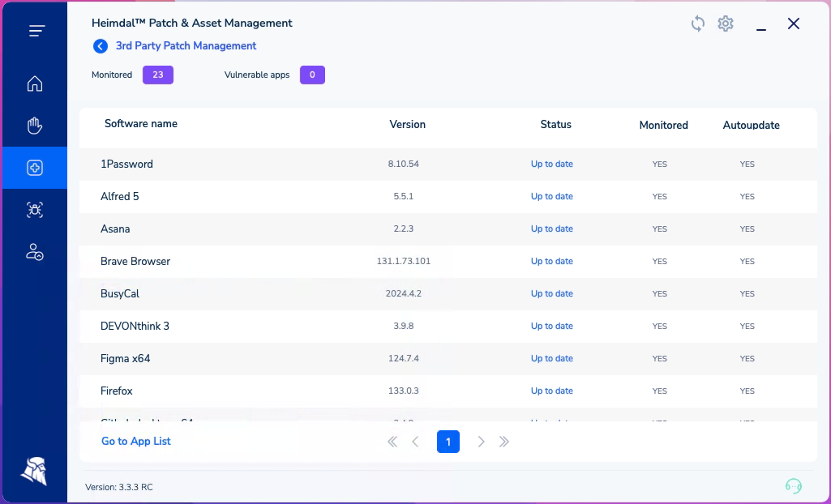Viewport: 831px width, 504px height.
Task: Click Figma x64 Up to date status
Action: point(552,358)
